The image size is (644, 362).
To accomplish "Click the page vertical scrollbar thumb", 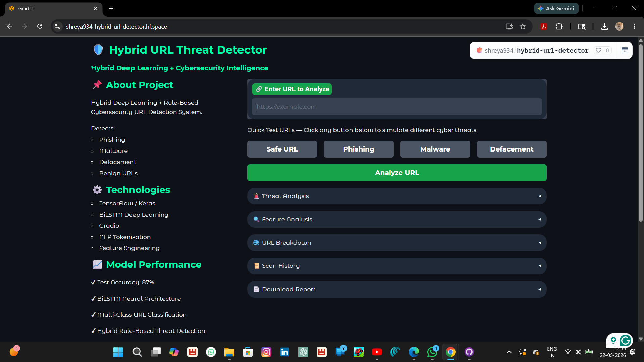I will tap(641, 132).
